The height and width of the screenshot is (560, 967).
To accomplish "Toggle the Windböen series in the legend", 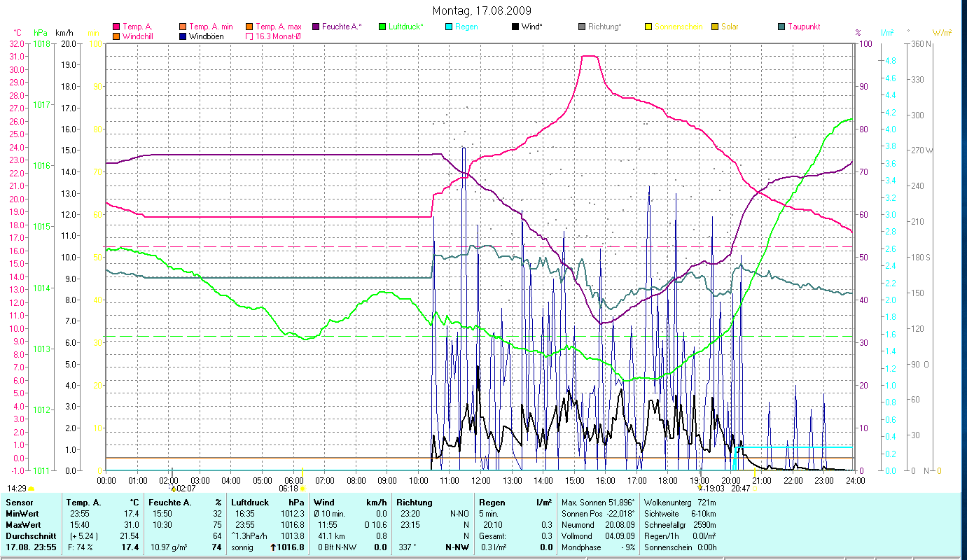I will [183, 36].
